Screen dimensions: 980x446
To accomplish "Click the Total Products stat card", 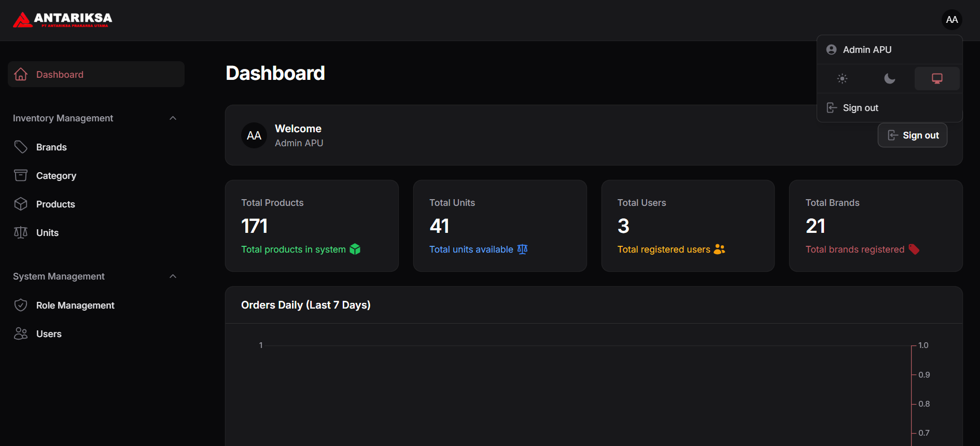I will point(312,226).
